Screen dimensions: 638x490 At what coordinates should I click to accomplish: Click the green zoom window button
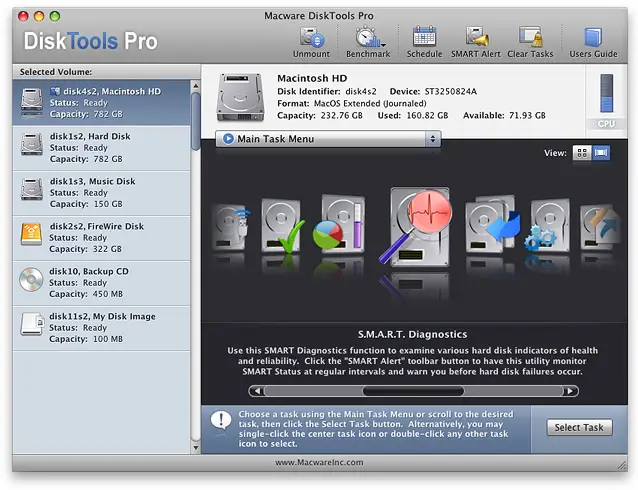[x=55, y=16]
